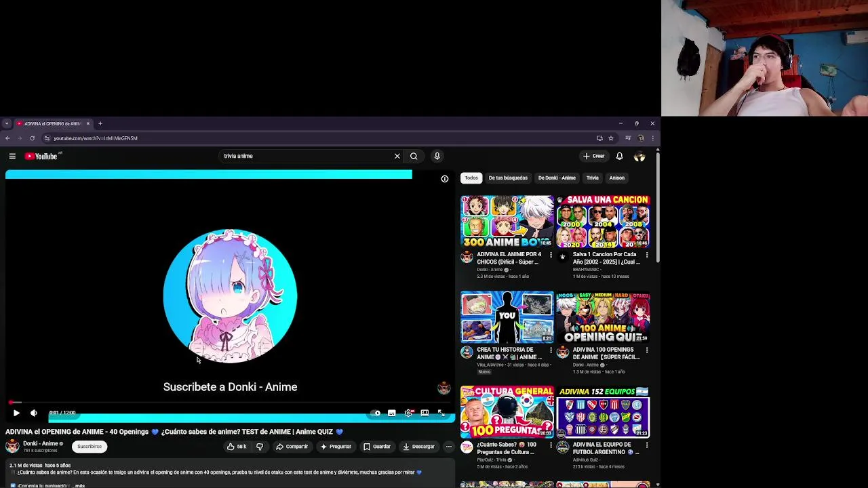This screenshot has height=488, width=868.
Task: Open options for 'ADIVINA EL EQUIPO DE FUTBOL ARGENTINO'
Action: click(646, 445)
